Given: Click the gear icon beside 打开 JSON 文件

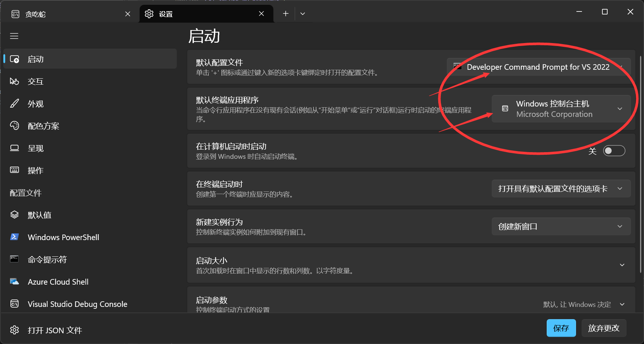Looking at the screenshot, I should pos(14,330).
